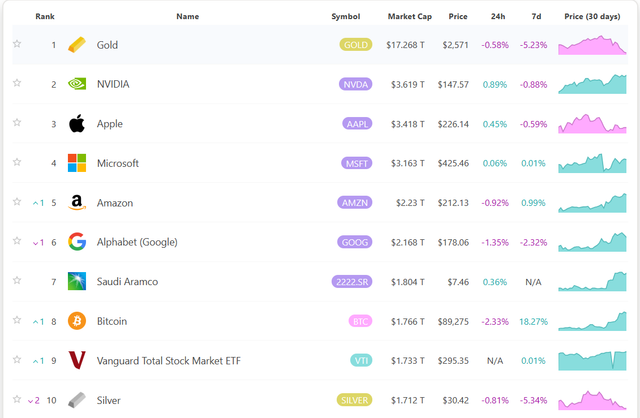Image resolution: width=640 pixels, height=418 pixels.
Task: Click the VTI symbol badge
Action: (361, 360)
